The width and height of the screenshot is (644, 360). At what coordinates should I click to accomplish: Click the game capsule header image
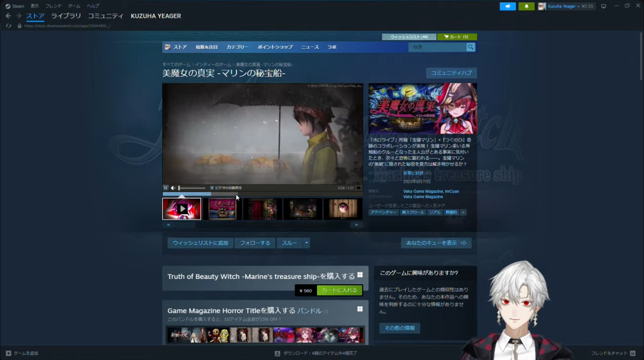423,108
